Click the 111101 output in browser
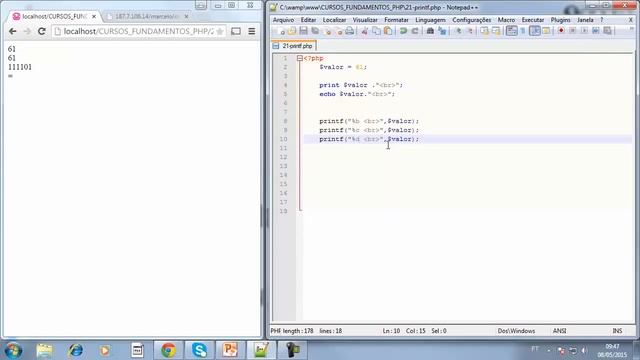 point(20,67)
